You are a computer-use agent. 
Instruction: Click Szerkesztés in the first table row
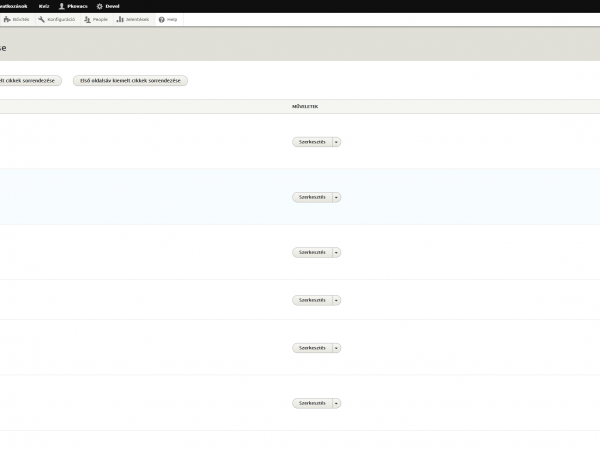(x=311, y=142)
